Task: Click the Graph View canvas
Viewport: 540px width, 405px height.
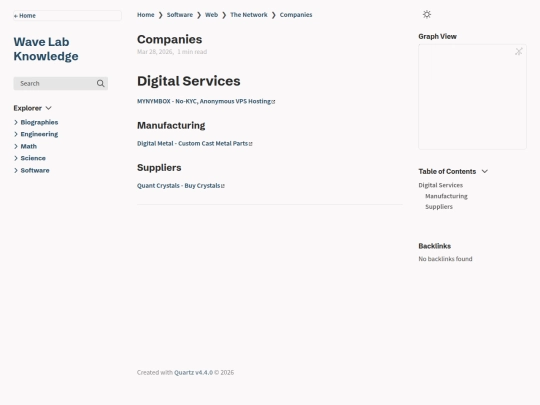Action: pyautogui.click(x=472, y=97)
